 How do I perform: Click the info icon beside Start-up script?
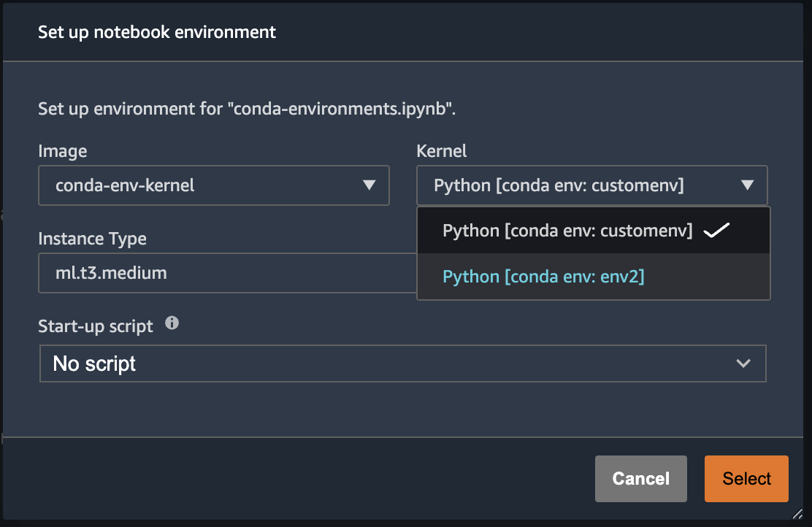click(x=172, y=323)
